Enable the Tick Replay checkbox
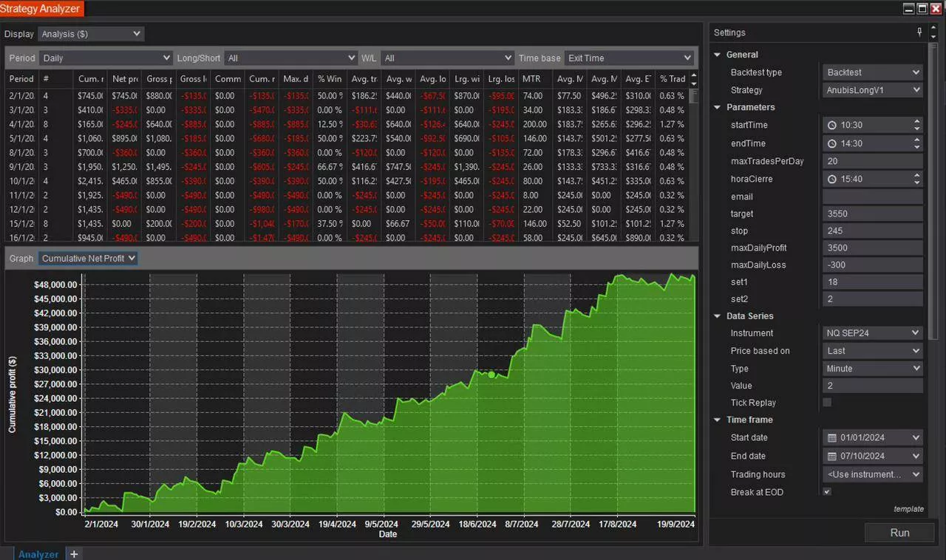The height and width of the screenshot is (560, 946). 827,403
